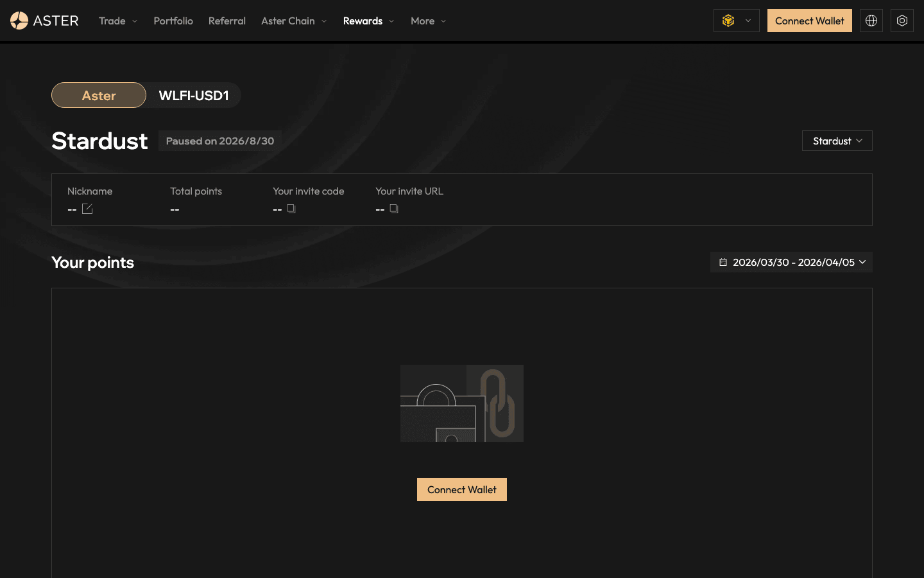Click the calendar icon in date range
This screenshot has width=924, height=578.
click(723, 262)
